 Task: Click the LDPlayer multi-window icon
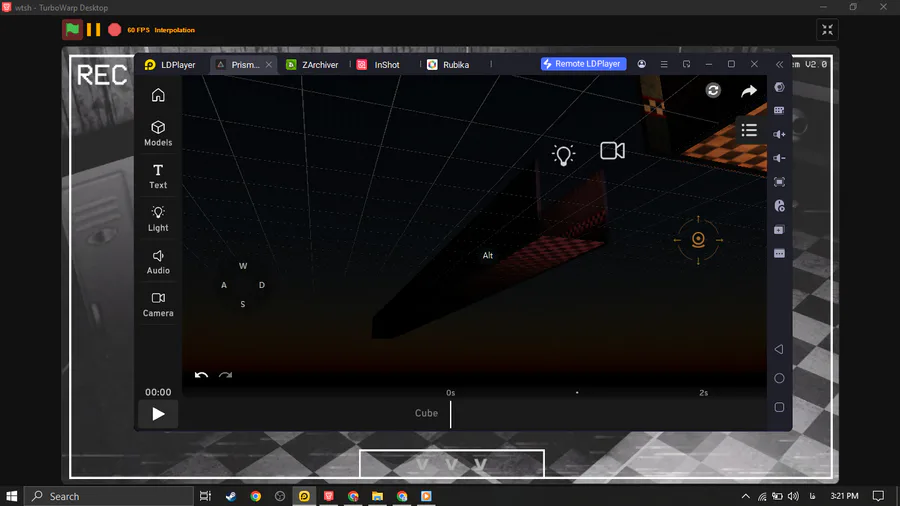click(686, 64)
